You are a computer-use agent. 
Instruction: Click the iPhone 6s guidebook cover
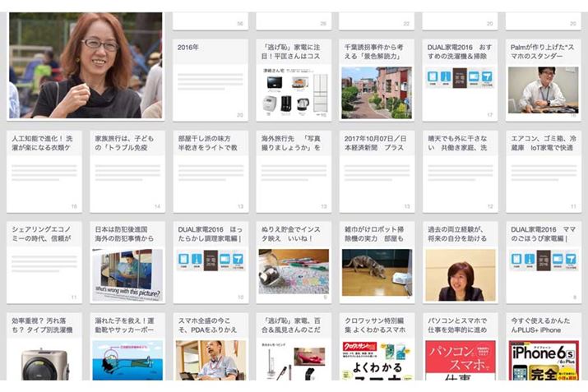pos(544,360)
